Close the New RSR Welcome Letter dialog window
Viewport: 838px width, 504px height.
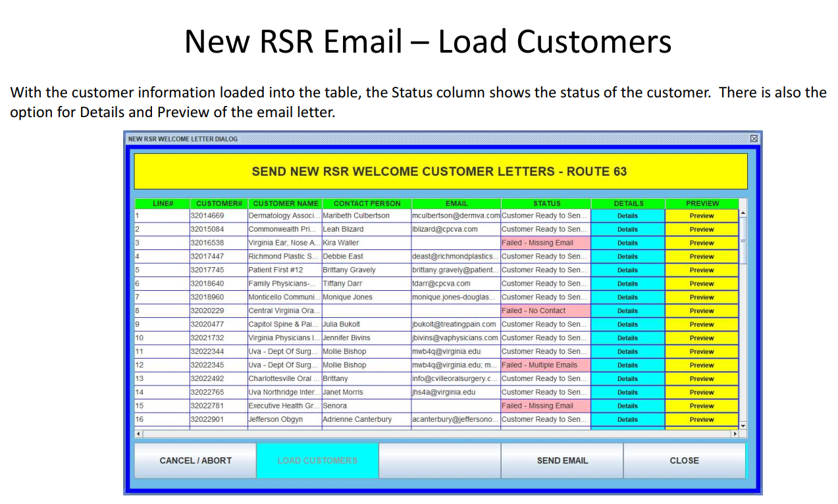754,139
